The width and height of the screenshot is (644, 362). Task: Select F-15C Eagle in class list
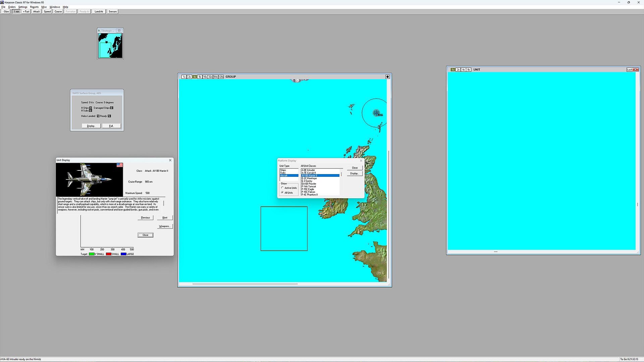(x=320, y=189)
